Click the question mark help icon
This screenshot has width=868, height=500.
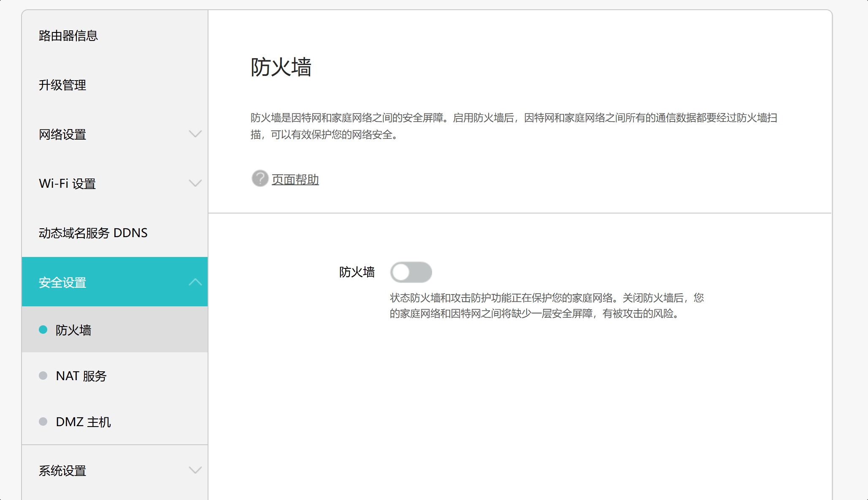(260, 178)
